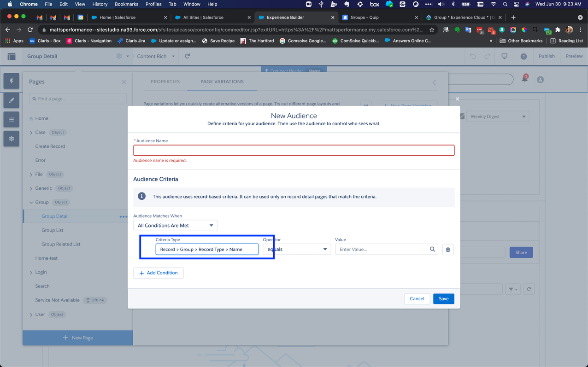Open the Theme paintbrush panel
The height and width of the screenshot is (367, 588).
point(12,100)
